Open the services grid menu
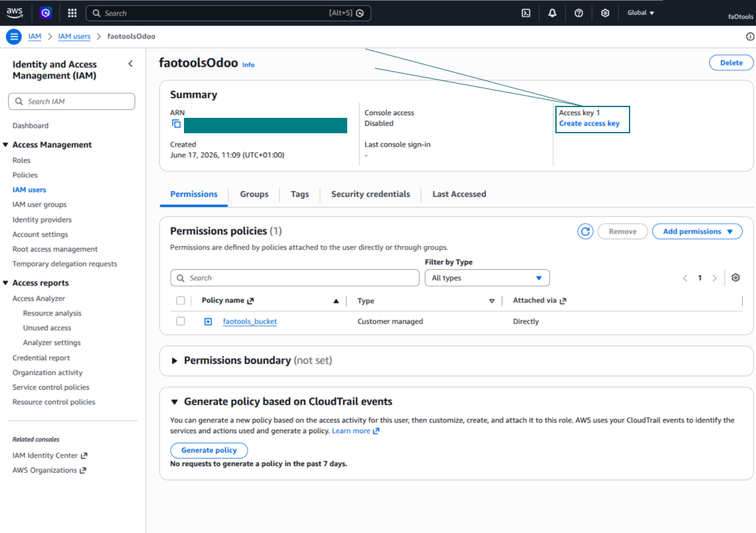Screen dimensions: 756x533 (72, 13)
